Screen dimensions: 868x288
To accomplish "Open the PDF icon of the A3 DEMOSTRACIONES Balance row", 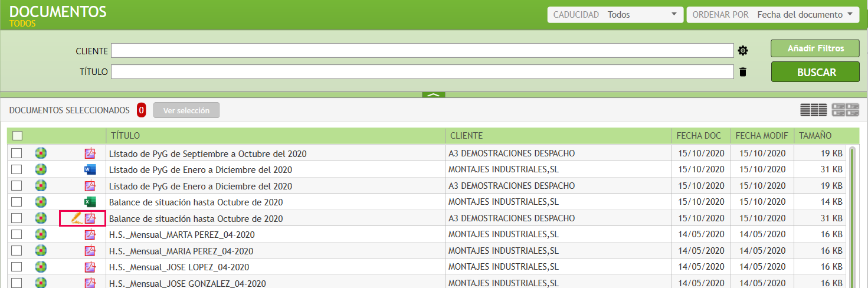I will [90, 218].
